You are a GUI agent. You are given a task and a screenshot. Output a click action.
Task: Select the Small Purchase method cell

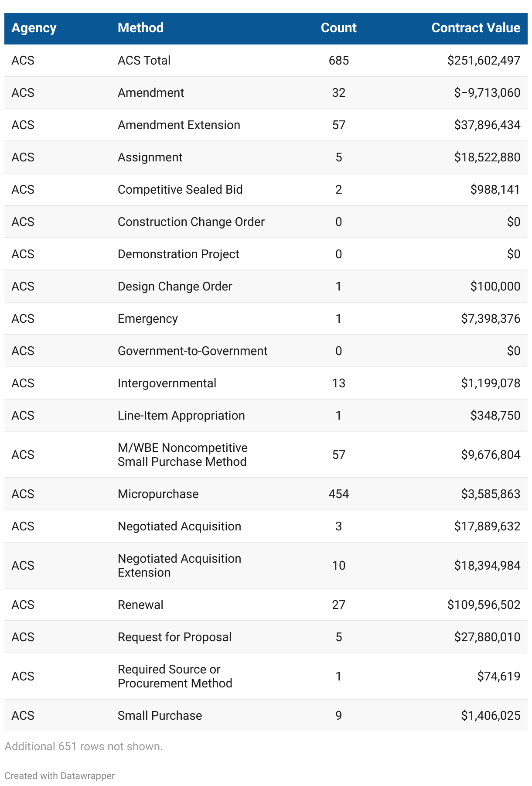point(160,715)
